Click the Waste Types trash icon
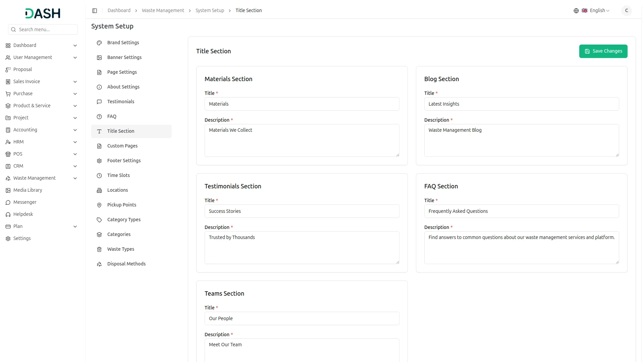 click(x=99, y=249)
